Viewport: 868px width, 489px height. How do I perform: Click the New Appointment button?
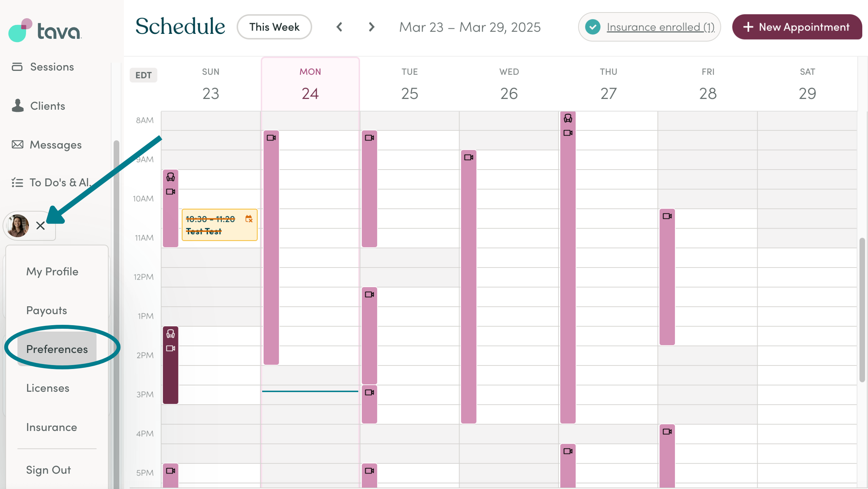[797, 27]
